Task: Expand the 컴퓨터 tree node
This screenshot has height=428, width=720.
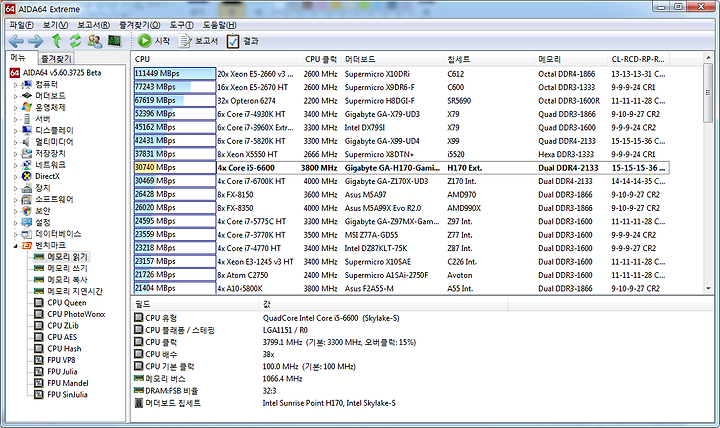Action: 15,85
